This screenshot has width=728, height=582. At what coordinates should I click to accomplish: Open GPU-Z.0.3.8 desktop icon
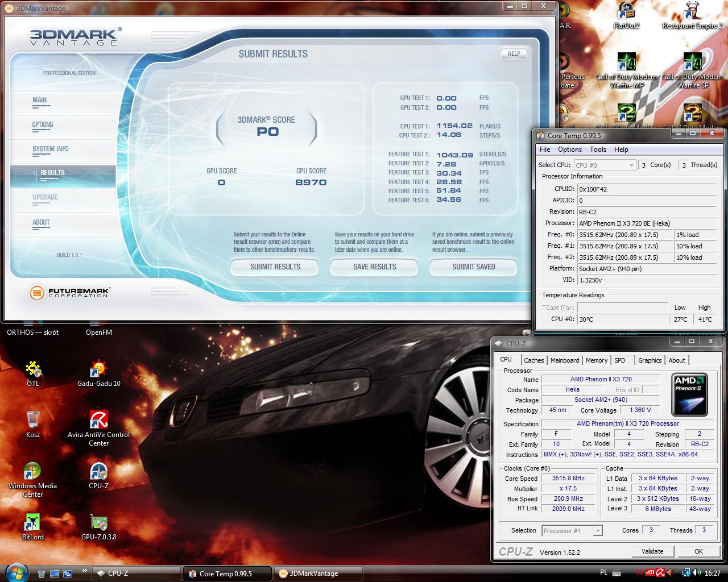coord(99,527)
